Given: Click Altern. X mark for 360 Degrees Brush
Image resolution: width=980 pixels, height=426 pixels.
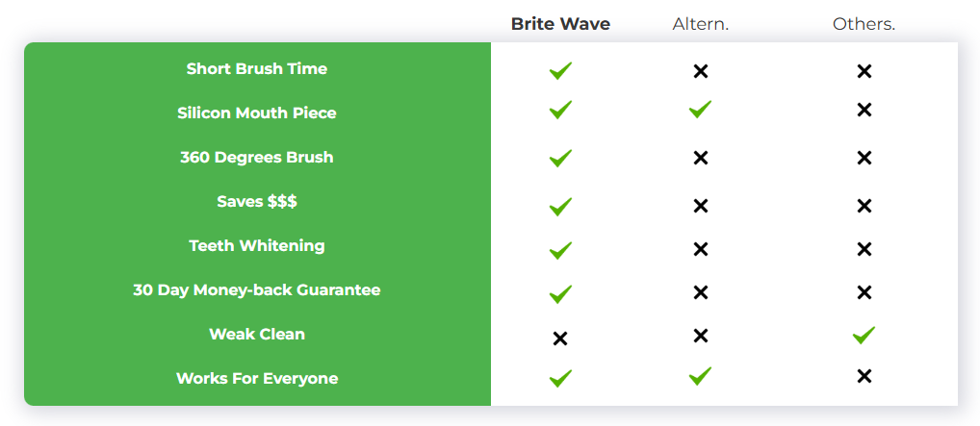Looking at the screenshot, I should pyautogui.click(x=701, y=158).
